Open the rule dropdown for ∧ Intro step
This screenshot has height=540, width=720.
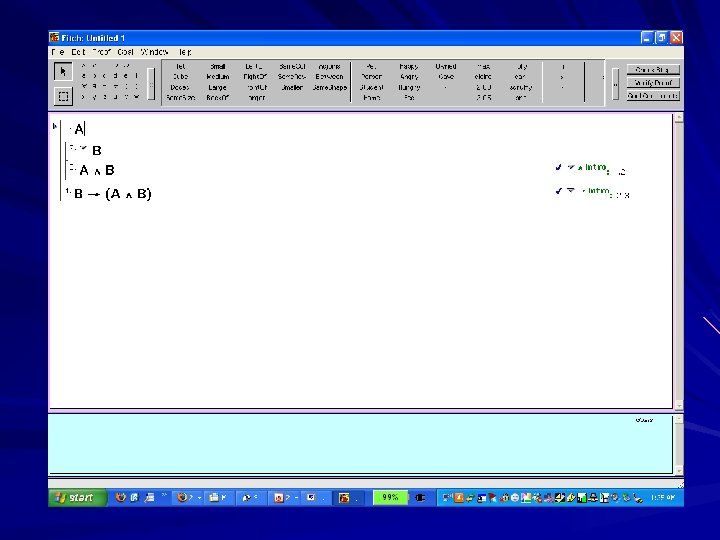571,167
